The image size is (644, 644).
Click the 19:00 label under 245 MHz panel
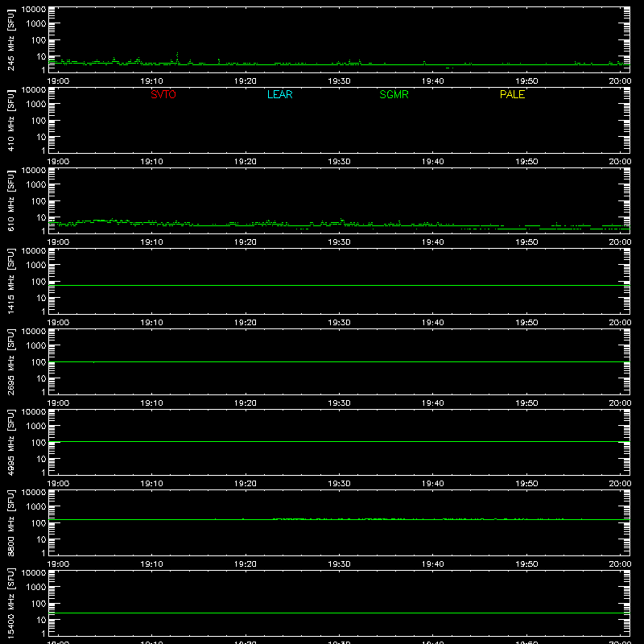pos(58,81)
